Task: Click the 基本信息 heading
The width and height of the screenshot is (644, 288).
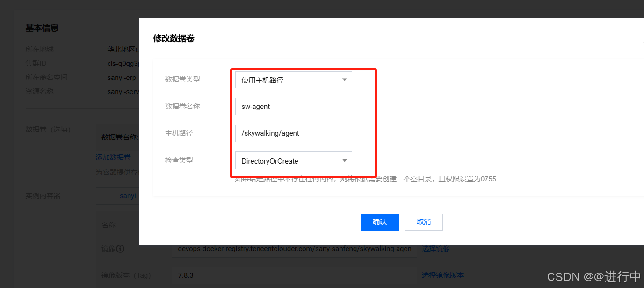Action: 42,28
